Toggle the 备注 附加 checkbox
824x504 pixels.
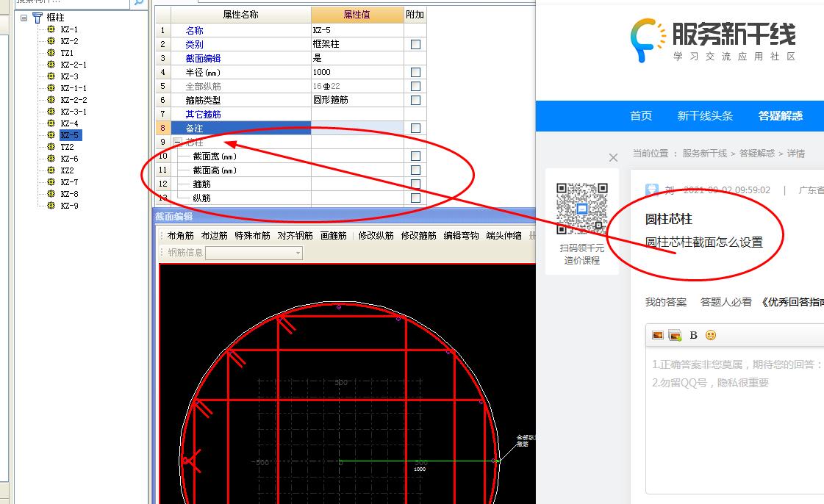click(415, 128)
